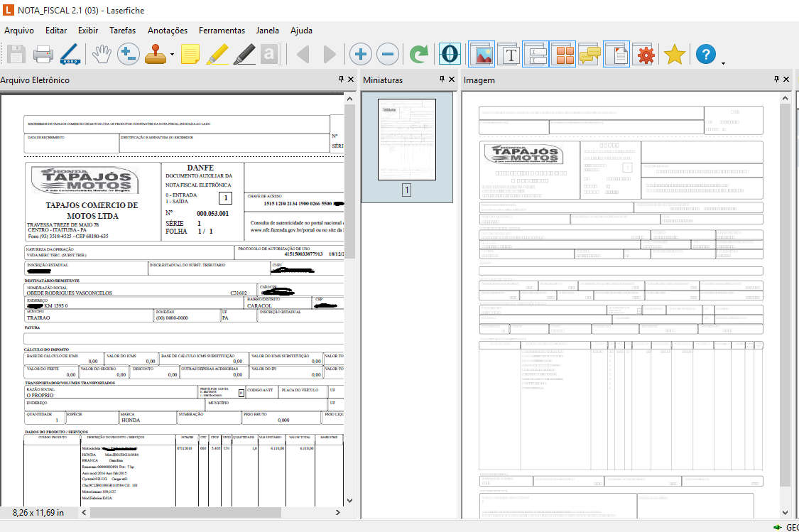Toggle the thumbnails pane view button
This screenshot has width=799, height=532.
tap(562, 55)
